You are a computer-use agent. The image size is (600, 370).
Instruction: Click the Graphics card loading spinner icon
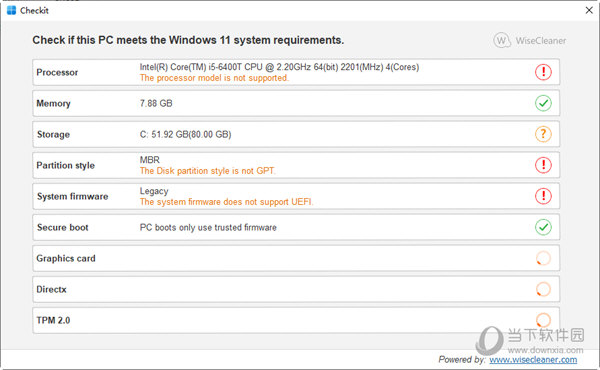pyautogui.click(x=543, y=258)
